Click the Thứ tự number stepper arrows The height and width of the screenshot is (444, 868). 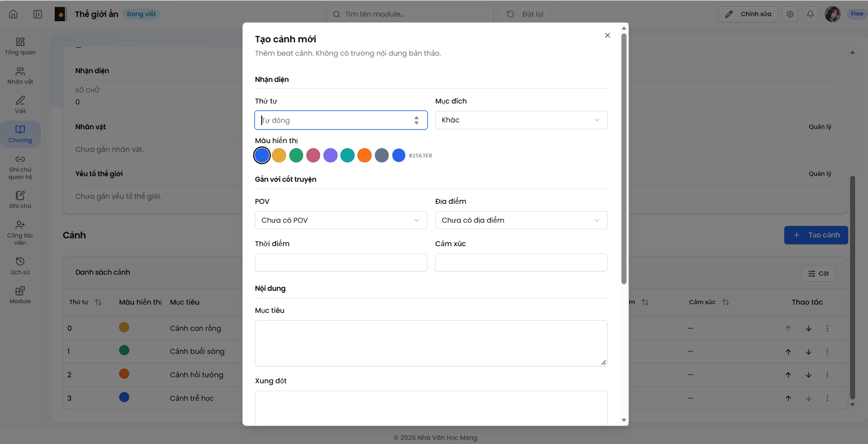click(416, 120)
